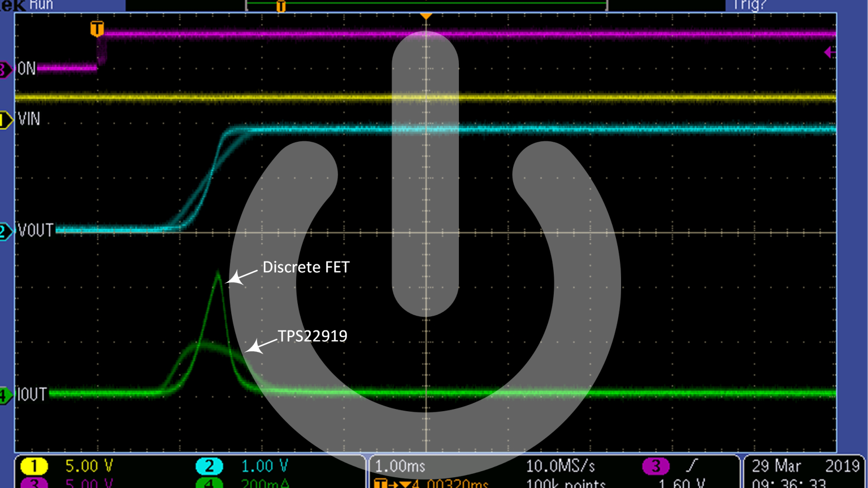
Task: Click the T marker in record view bar
Action: (x=281, y=6)
